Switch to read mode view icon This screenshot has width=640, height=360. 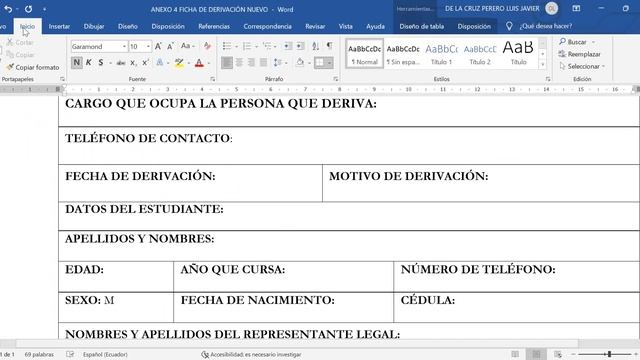coord(515,354)
